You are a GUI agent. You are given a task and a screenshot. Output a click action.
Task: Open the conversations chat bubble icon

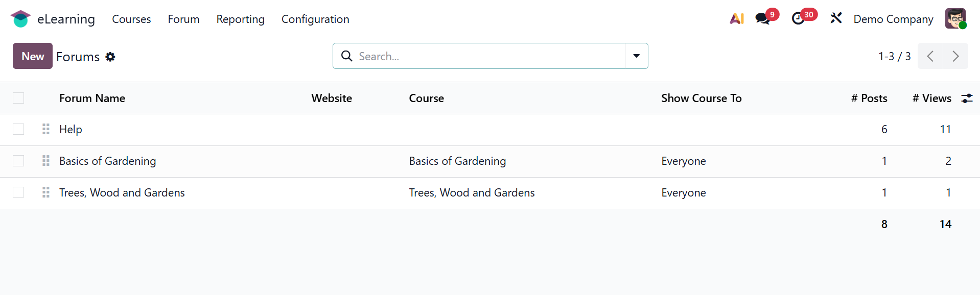[x=763, y=19]
